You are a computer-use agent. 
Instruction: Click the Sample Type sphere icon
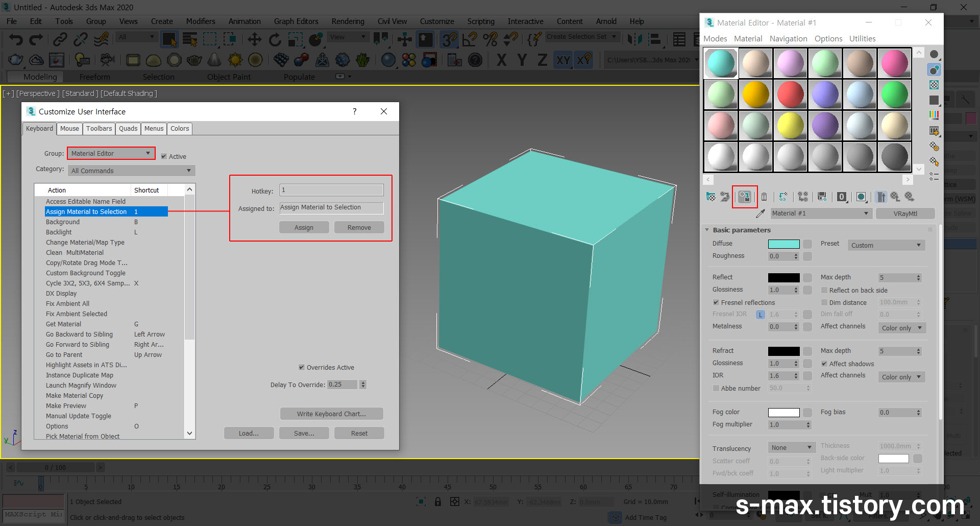[x=934, y=54]
